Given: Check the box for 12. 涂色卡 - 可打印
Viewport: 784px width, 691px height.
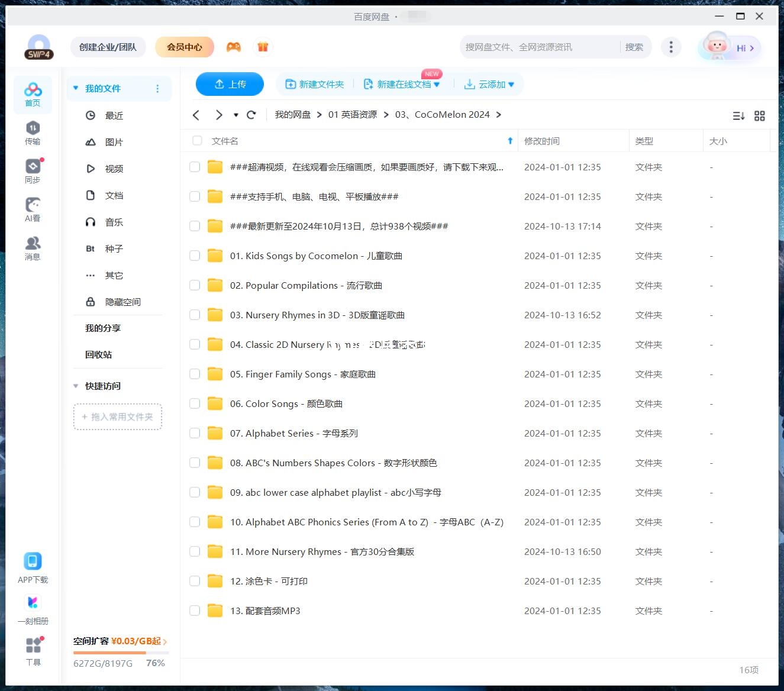Looking at the screenshot, I should pyautogui.click(x=195, y=581).
